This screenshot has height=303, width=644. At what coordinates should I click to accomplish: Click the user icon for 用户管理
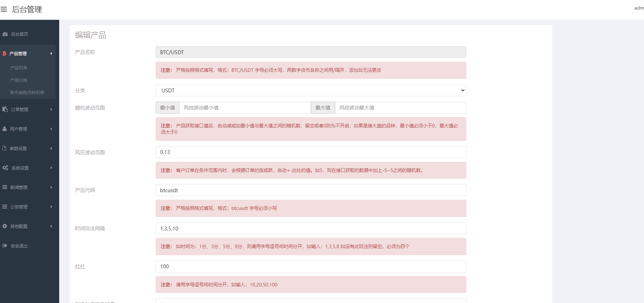point(5,129)
